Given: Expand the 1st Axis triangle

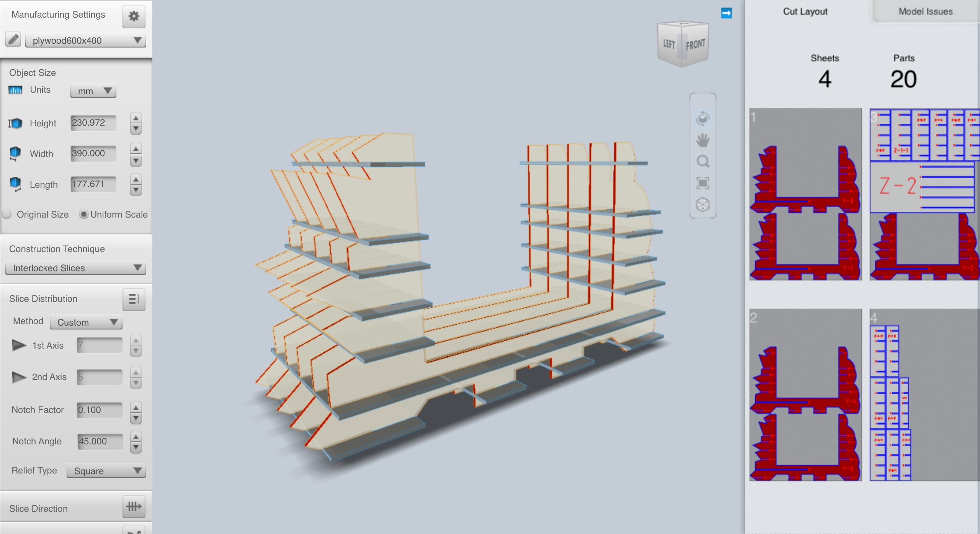Looking at the screenshot, I should coord(19,345).
